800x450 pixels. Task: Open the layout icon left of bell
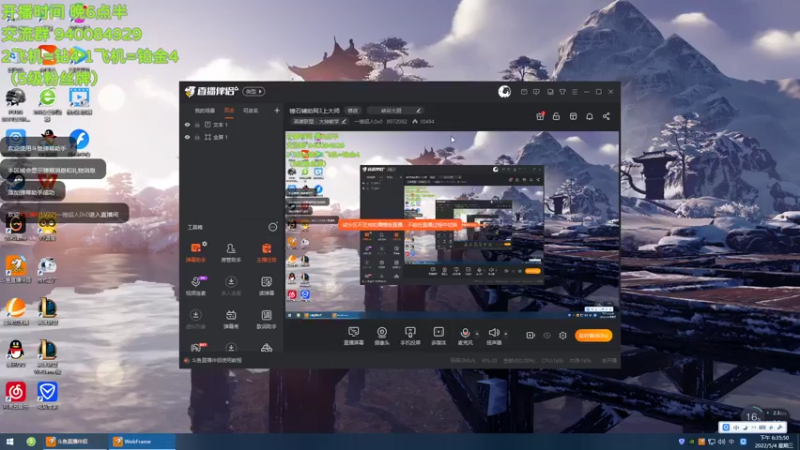(x=573, y=116)
